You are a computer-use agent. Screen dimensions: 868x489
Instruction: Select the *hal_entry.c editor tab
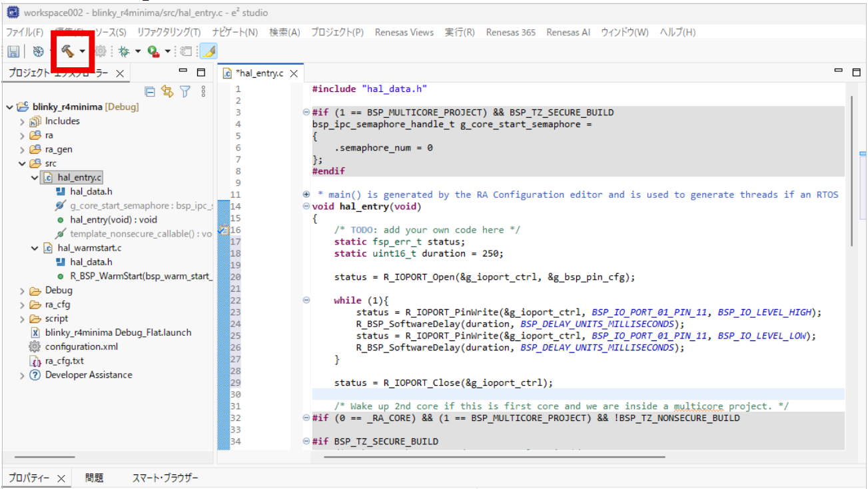[x=260, y=73]
